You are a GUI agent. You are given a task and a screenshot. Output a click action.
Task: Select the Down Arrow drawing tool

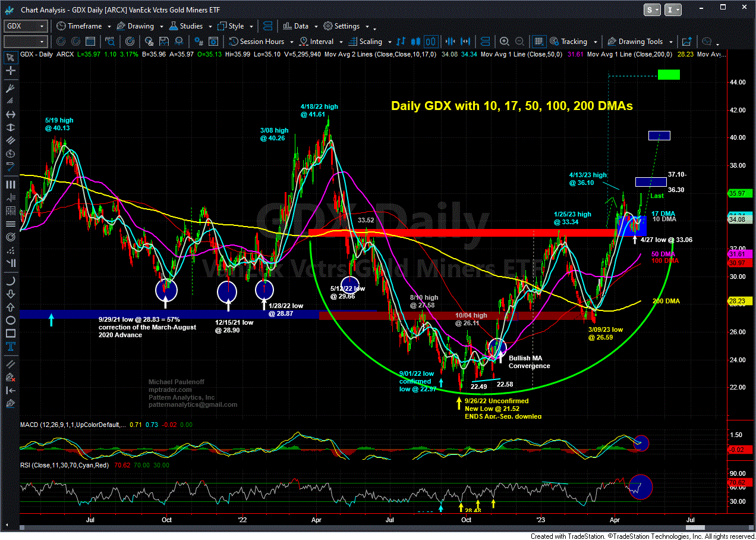pos(11,295)
